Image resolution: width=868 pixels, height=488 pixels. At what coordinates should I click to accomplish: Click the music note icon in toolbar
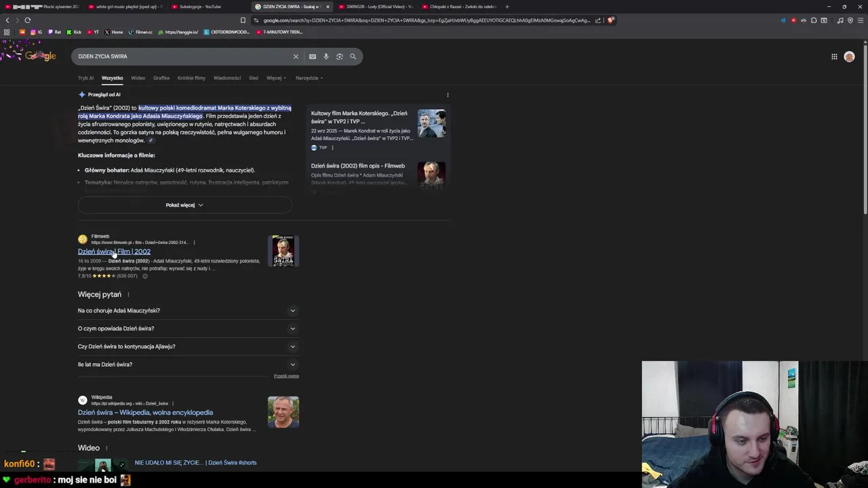[x=840, y=20]
